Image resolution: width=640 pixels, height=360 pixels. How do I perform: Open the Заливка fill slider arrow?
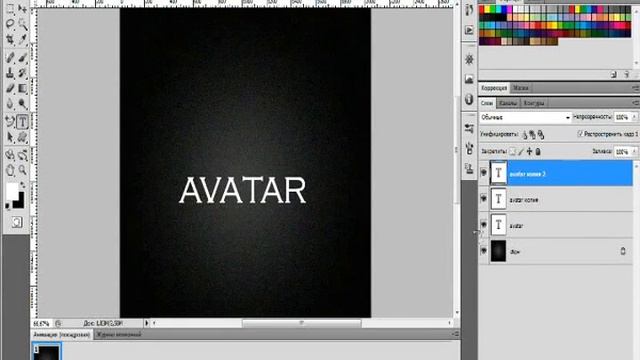click(x=634, y=151)
